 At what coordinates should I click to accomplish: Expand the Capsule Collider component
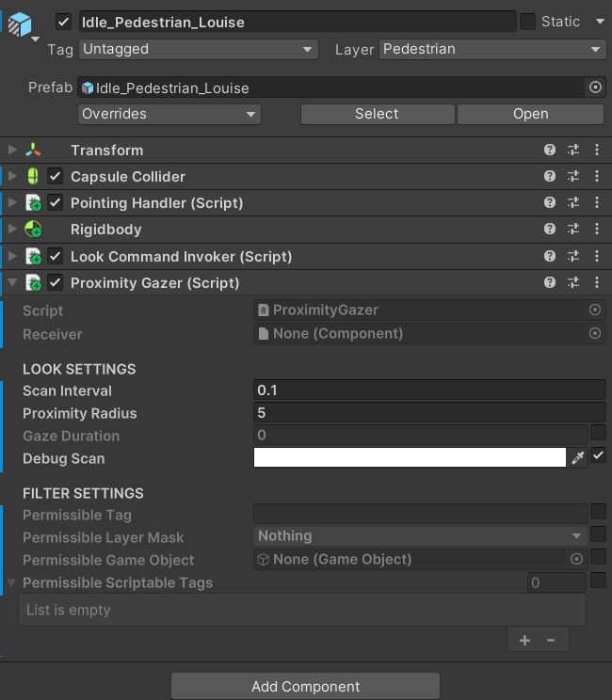click(12, 176)
